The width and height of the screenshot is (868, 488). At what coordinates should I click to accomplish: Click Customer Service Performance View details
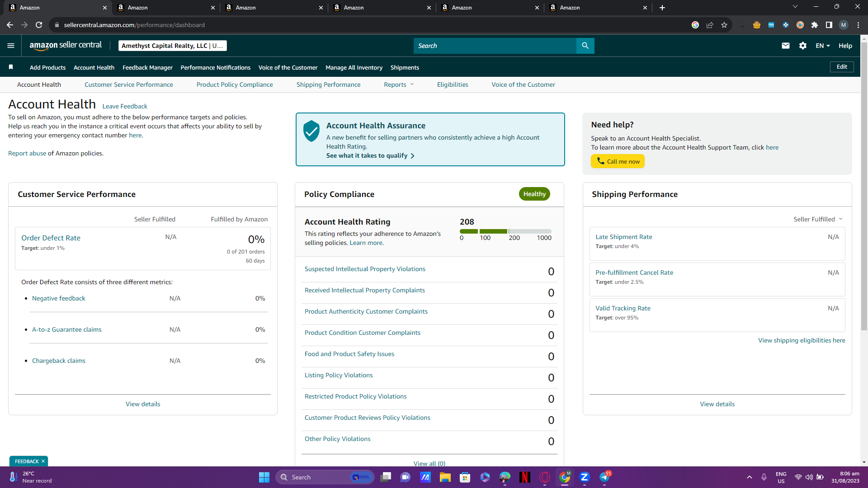[143, 404]
